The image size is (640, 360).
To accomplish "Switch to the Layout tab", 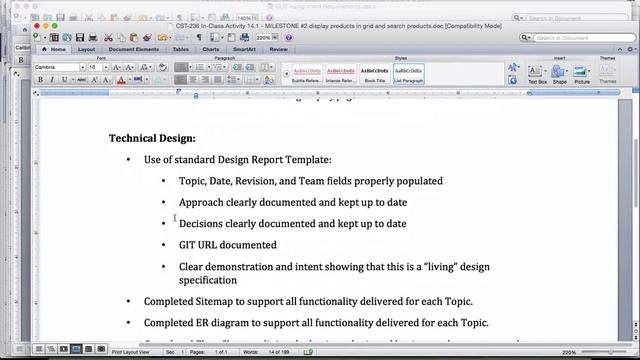I will tap(87, 49).
